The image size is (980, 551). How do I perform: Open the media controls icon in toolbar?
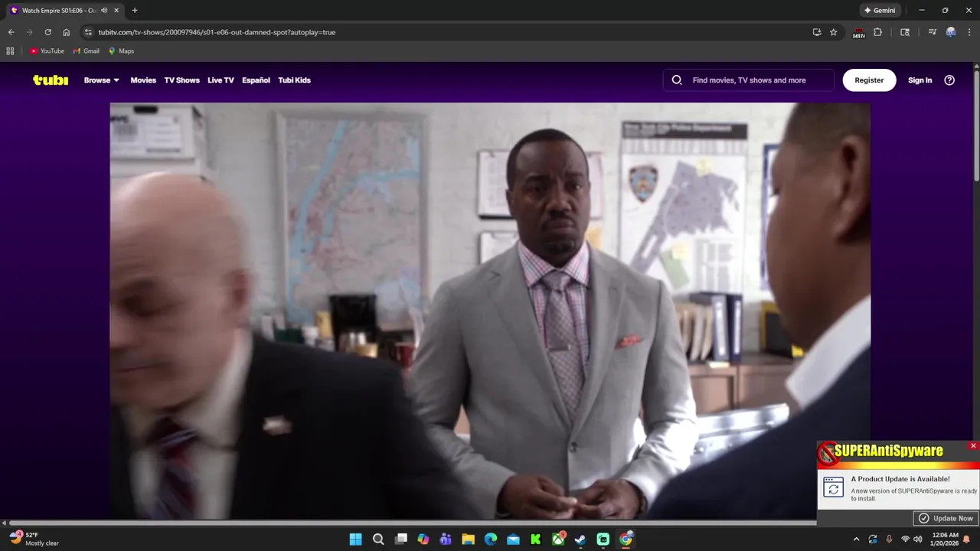point(932,32)
